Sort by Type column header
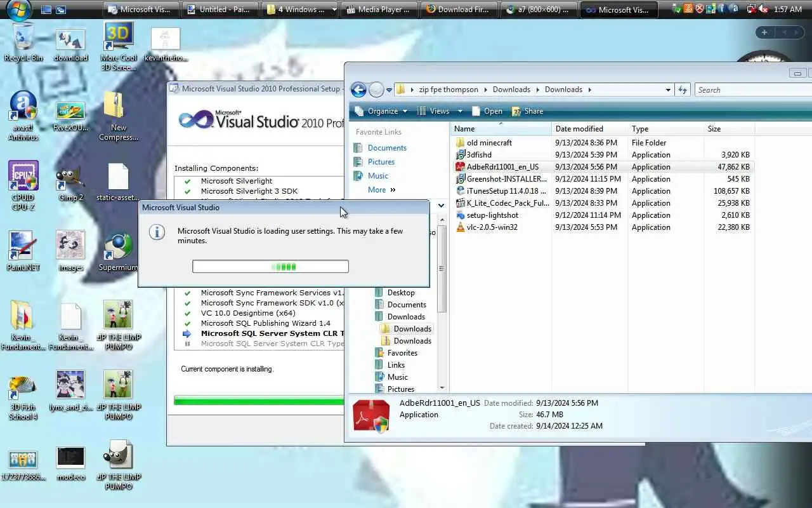Image resolution: width=812 pixels, height=508 pixels. point(665,129)
